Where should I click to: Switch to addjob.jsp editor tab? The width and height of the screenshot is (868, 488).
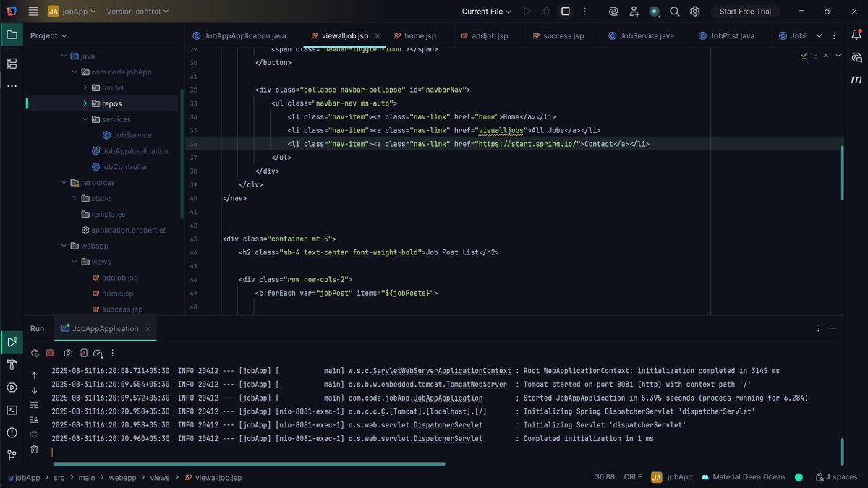coord(483,35)
